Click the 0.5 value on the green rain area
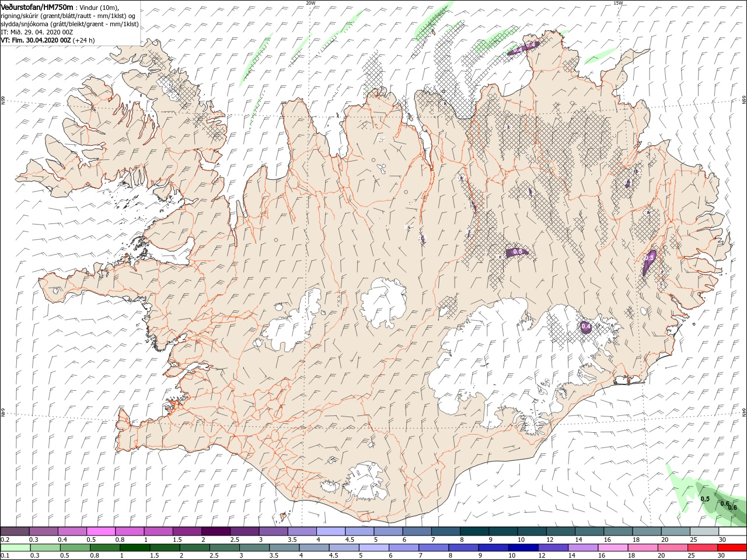The image size is (747, 560). [x=705, y=499]
